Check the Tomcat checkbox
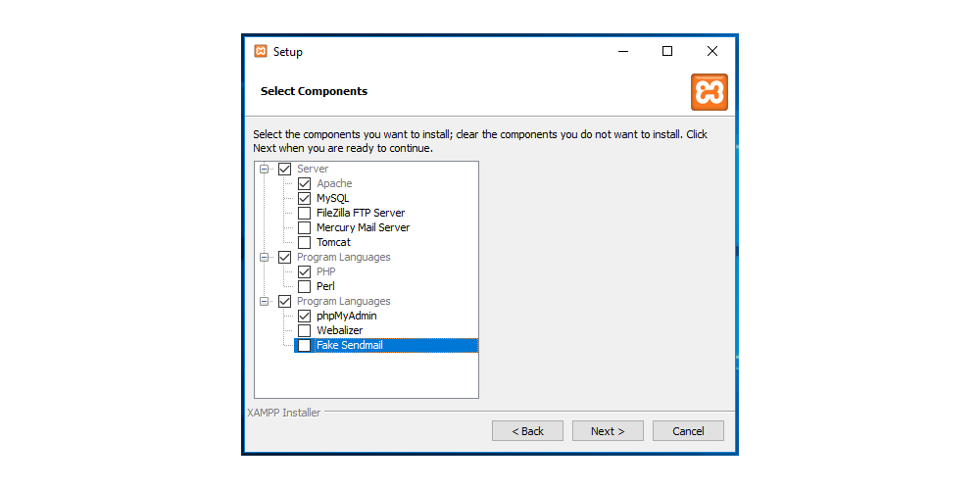This screenshot has height=490, width=980. (x=305, y=242)
